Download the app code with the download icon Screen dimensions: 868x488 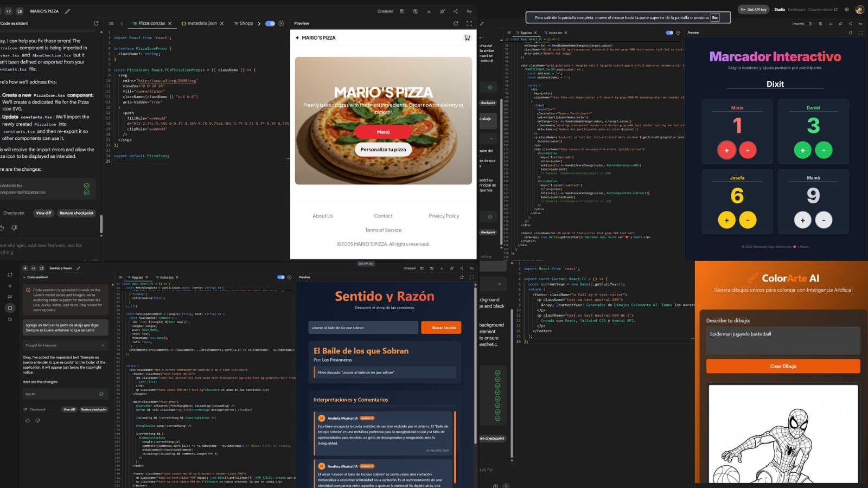429,11
